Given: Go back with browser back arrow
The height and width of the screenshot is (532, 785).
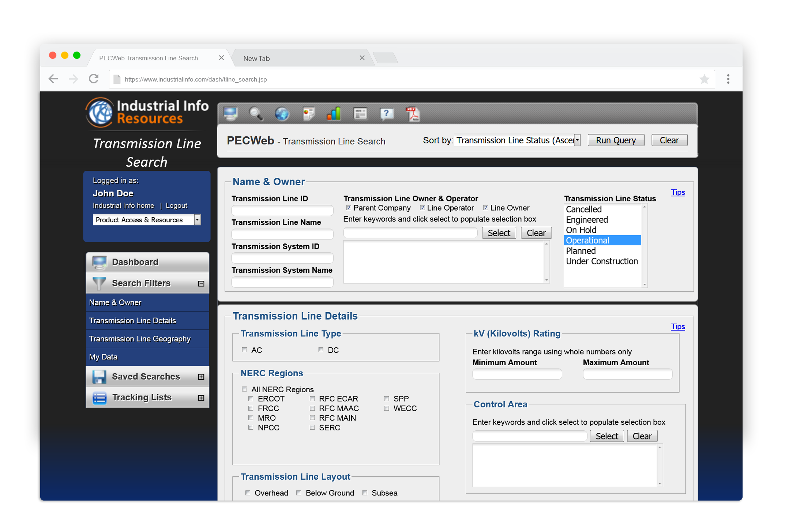Looking at the screenshot, I should [x=53, y=79].
